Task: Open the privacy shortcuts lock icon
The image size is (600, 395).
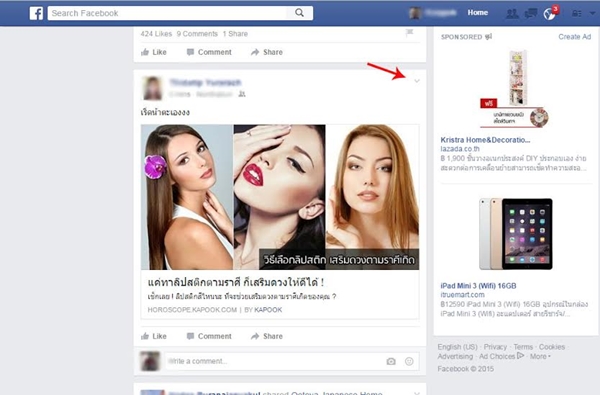Action: [576, 13]
